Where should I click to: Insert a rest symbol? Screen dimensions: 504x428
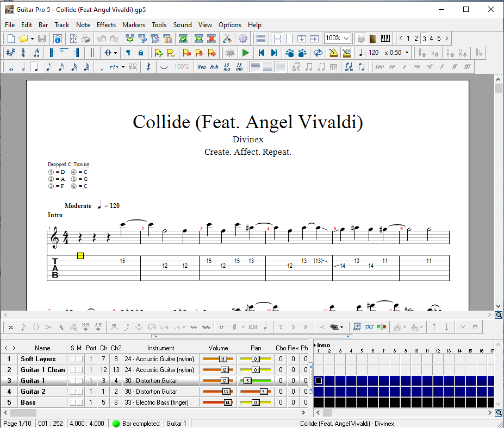point(148,66)
